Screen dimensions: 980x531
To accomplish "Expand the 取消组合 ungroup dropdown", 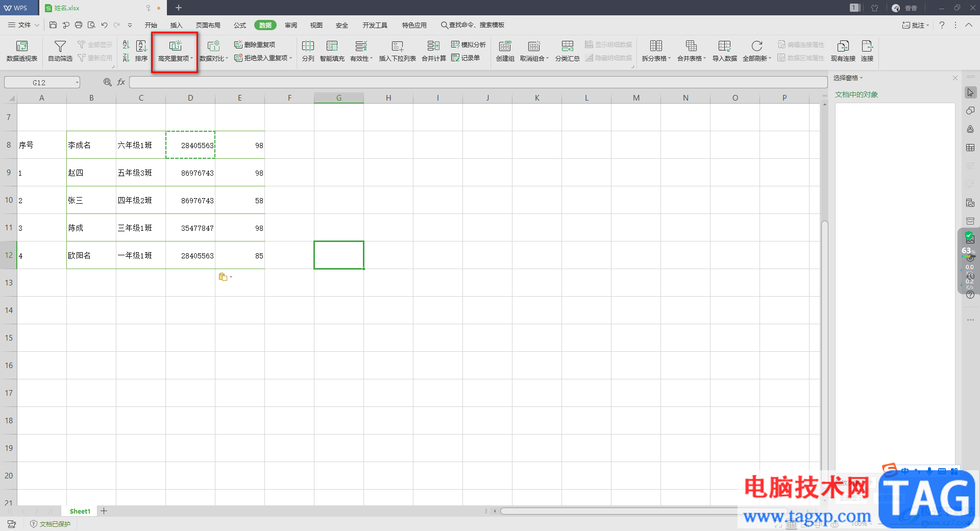I will 547,59.
